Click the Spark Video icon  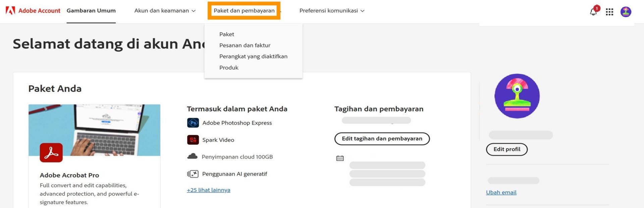pos(193,140)
